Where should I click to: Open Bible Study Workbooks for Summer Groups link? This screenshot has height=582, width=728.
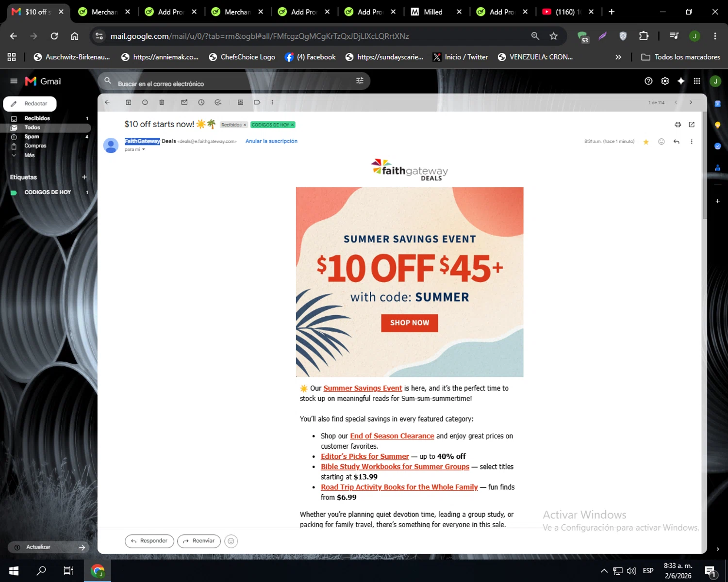[x=395, y=467]
